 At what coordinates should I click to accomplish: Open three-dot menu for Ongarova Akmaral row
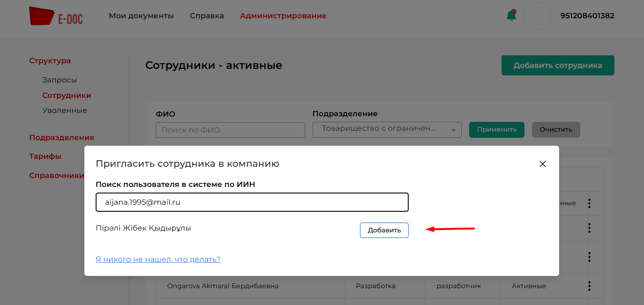coord(589,286)
